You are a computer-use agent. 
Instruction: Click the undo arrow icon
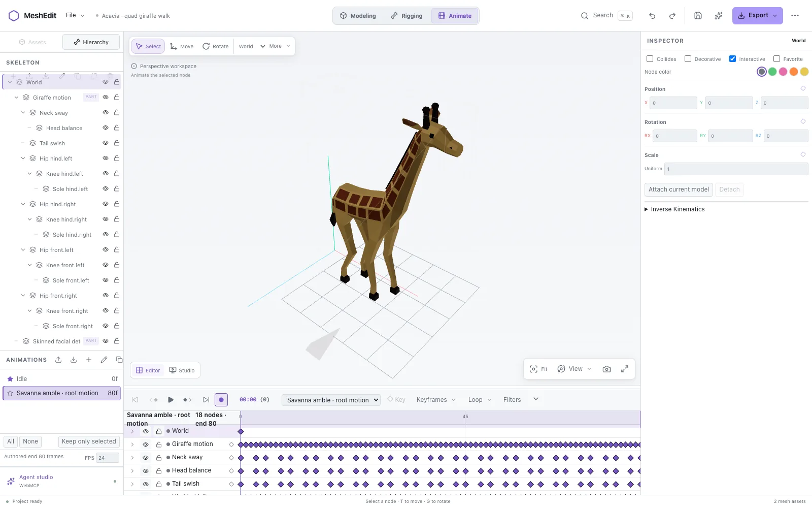coord(652,16)
